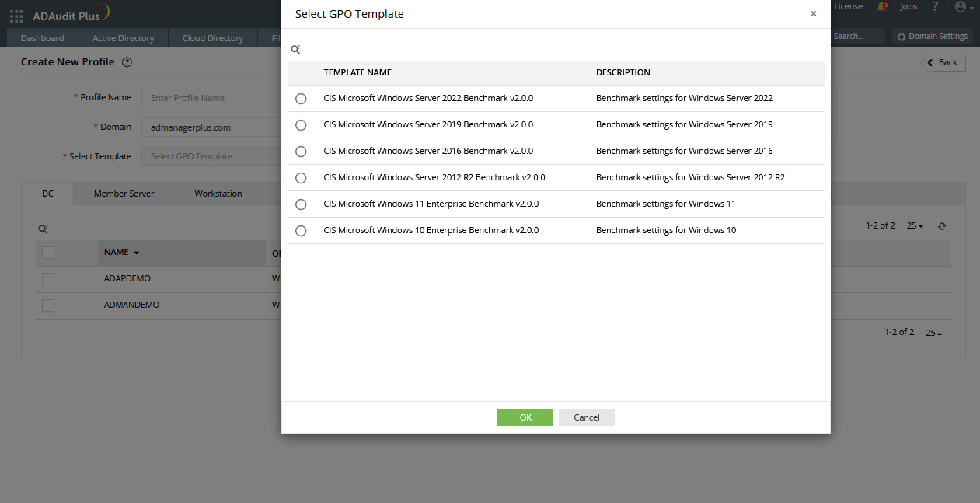
Task: Open the 25 rows per page dropdown
Action: click(x=915, y=225)
